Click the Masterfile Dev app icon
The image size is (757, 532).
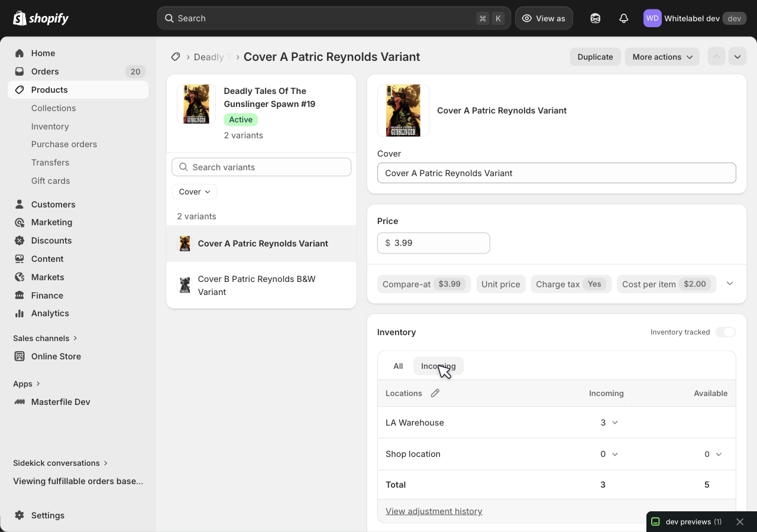[20, 402]
